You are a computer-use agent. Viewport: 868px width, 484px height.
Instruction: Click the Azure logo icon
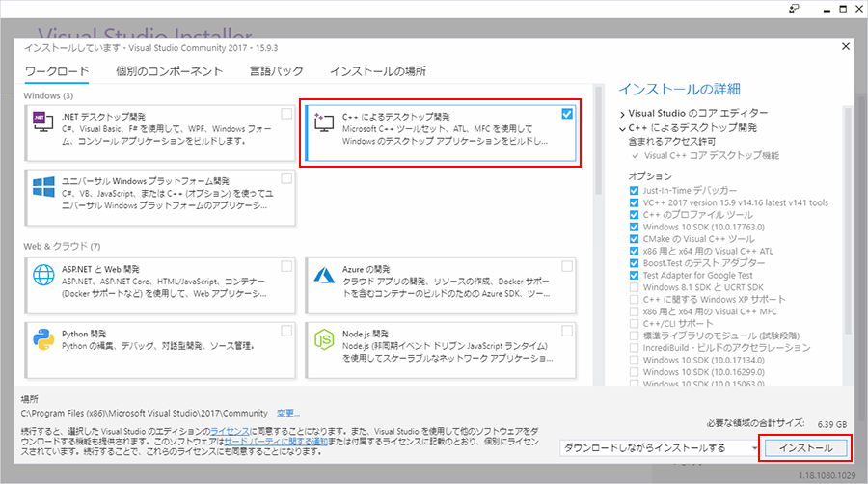(324, 275)
